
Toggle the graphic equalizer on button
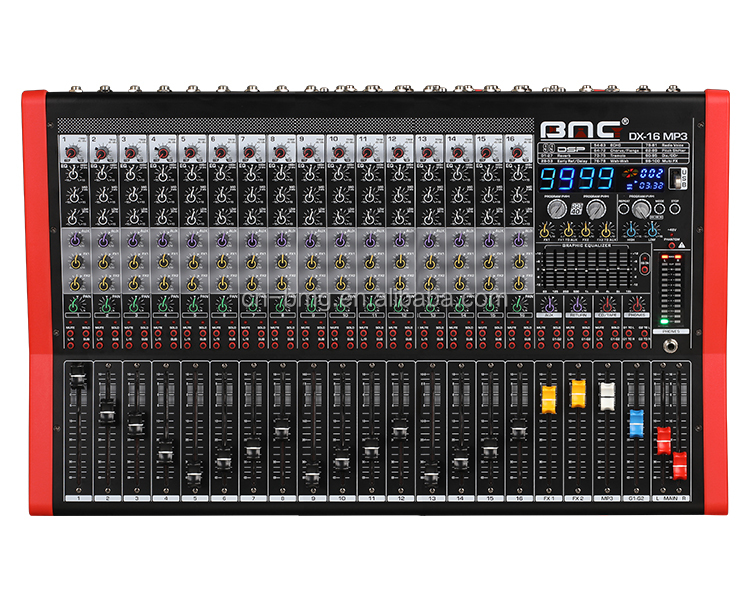(645, 270)
